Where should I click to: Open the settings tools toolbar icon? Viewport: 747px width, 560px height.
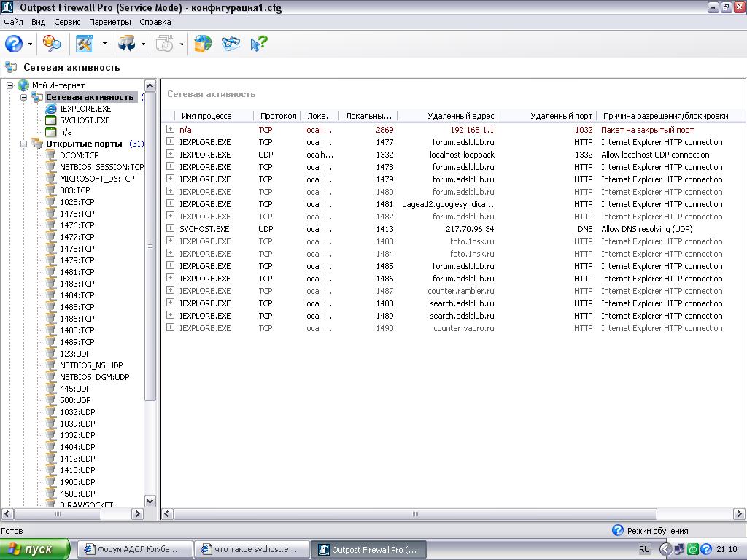click(x=85, y=44)
